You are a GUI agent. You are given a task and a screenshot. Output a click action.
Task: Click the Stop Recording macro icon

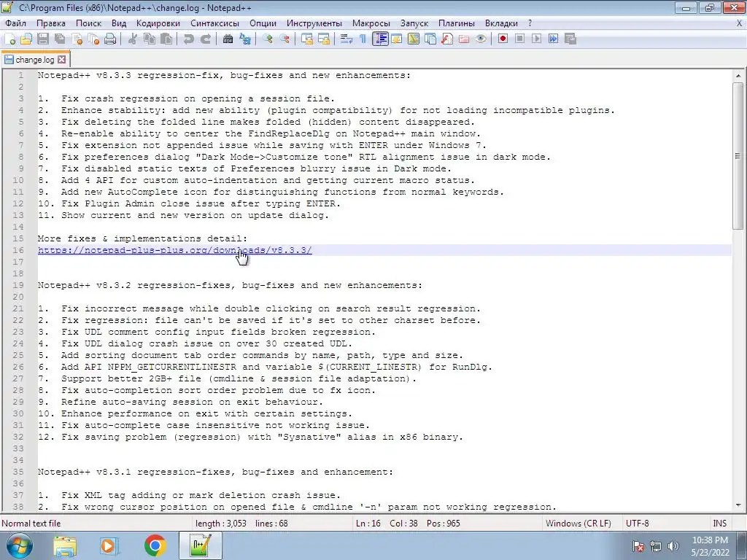519,39
